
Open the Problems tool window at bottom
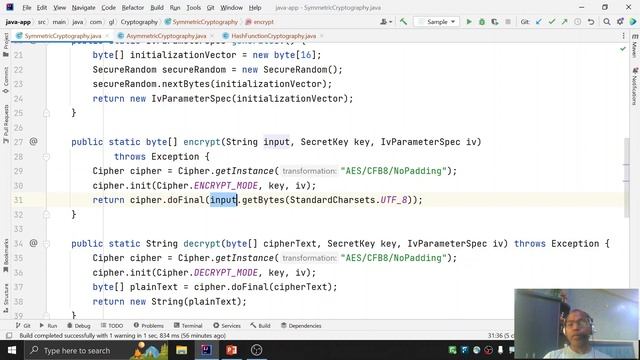pyautogui.click(x=149, y=326)
